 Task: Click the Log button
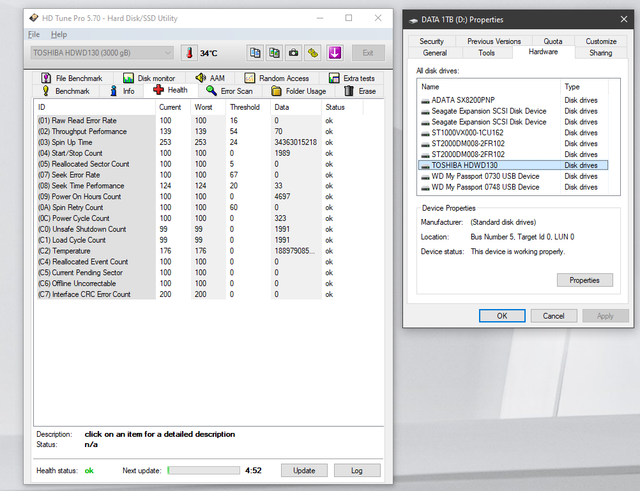pyautogui.click(x=357, y=471)
